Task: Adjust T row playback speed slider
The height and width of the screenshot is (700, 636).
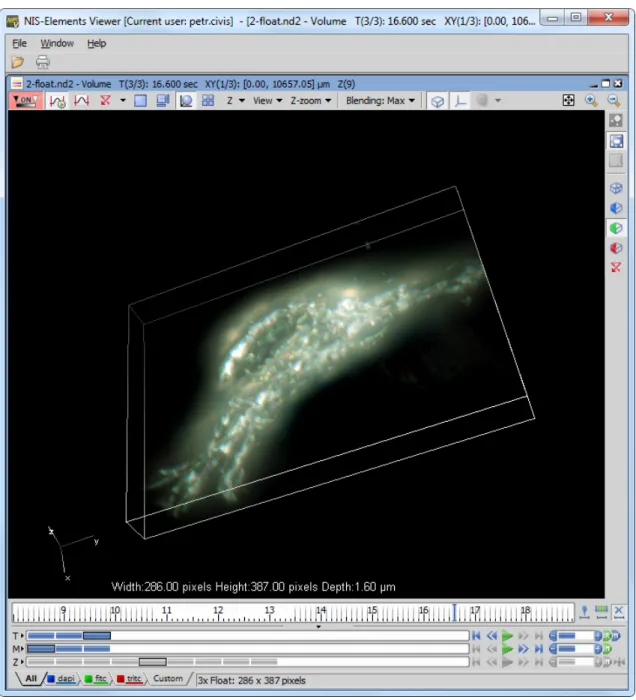Action: 575,636
